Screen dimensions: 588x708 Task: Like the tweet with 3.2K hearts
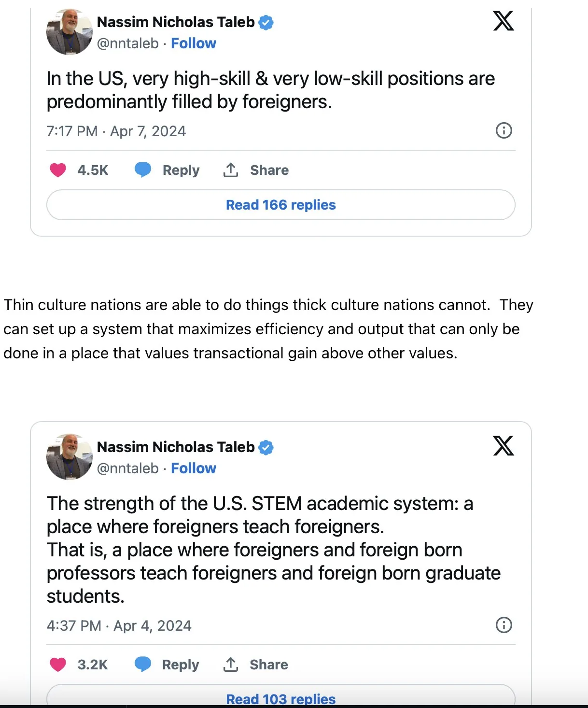[58, 665]
